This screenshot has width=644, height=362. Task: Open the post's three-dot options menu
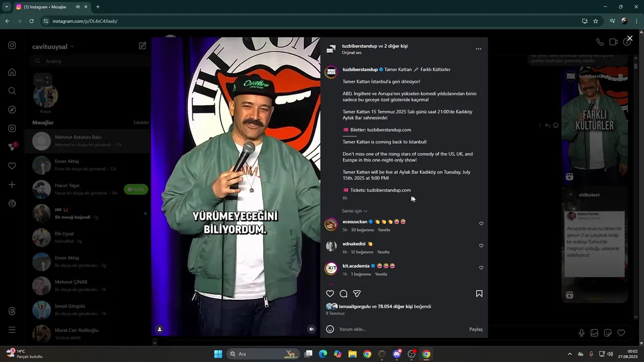pyautogui.click(x=478, y=49)
